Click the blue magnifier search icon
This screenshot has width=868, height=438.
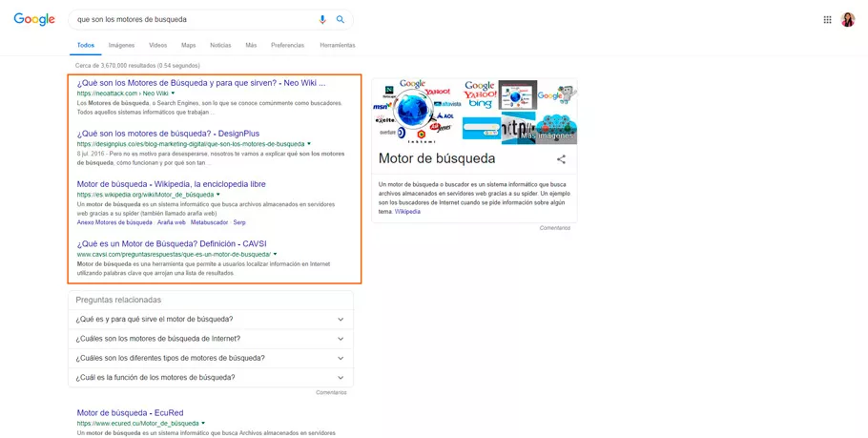click(341, 19)
